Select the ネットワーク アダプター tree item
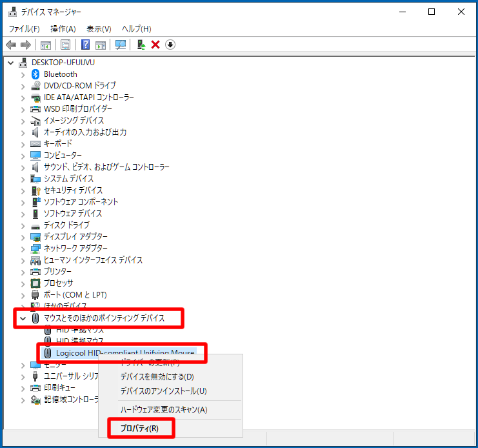The image size is (478, 448). coord(75,249)
